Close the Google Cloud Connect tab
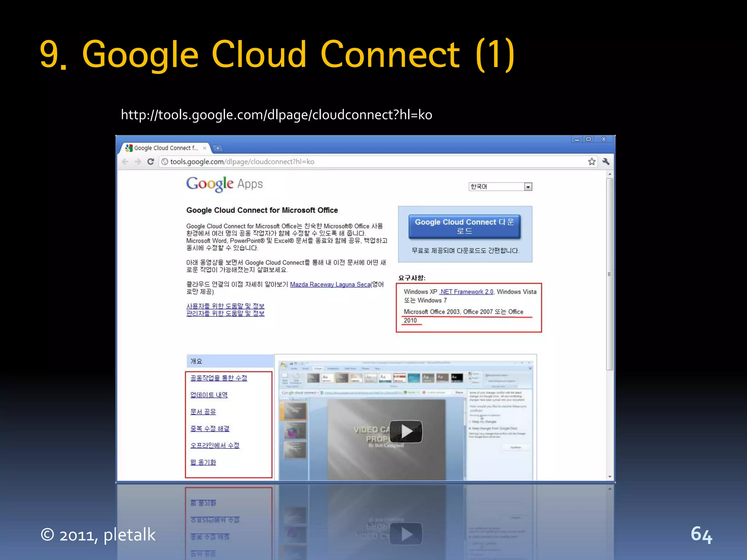 [205, 148]
